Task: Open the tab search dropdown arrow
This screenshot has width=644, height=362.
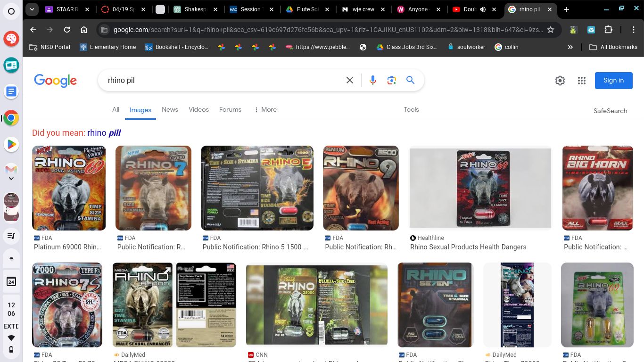Action: click(32, 9)
